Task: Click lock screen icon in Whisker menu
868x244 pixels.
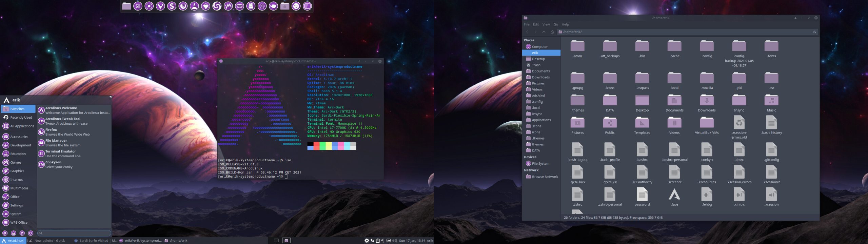Action: point(14,233)
